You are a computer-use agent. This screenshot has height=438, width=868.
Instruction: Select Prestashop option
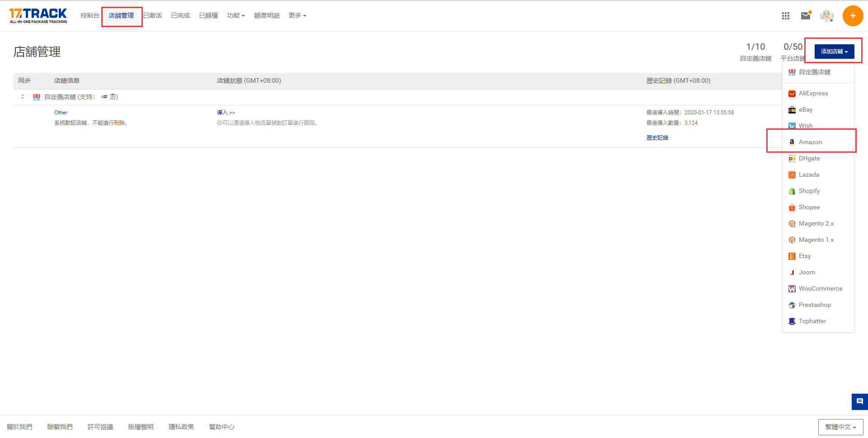[818, 305]
